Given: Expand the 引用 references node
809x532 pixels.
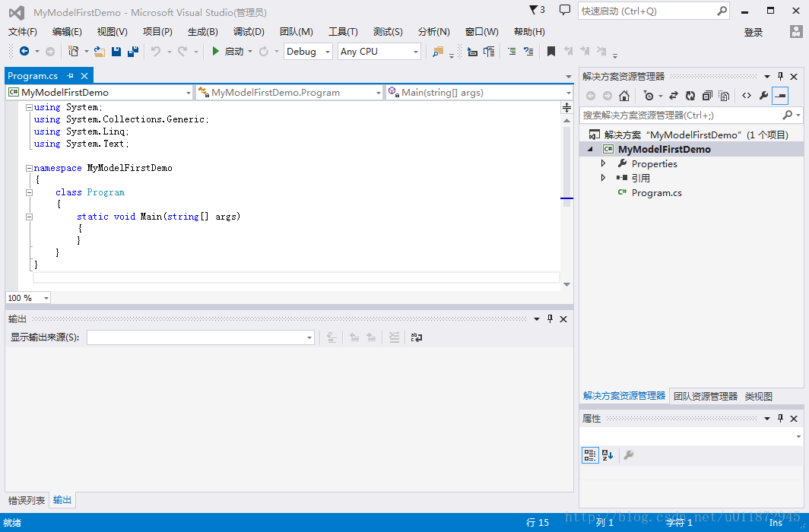Looking at the screenshot, I should [603, 178].
